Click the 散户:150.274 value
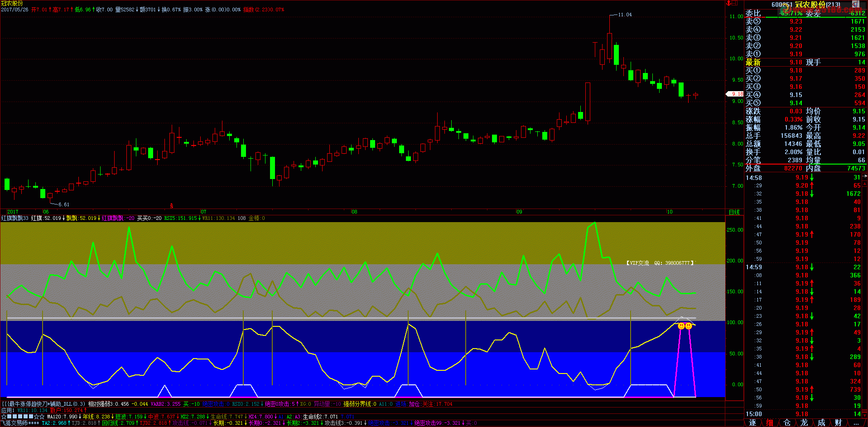Image resolution: width=868 pixels, height=427 pixels. pos(67,410)
